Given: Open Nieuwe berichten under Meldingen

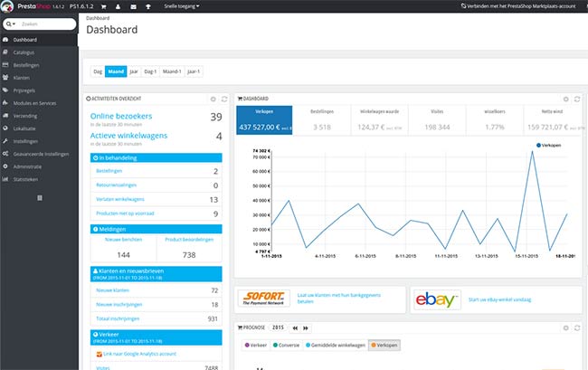Looking at the screenshot, I should tap(123, 240).
